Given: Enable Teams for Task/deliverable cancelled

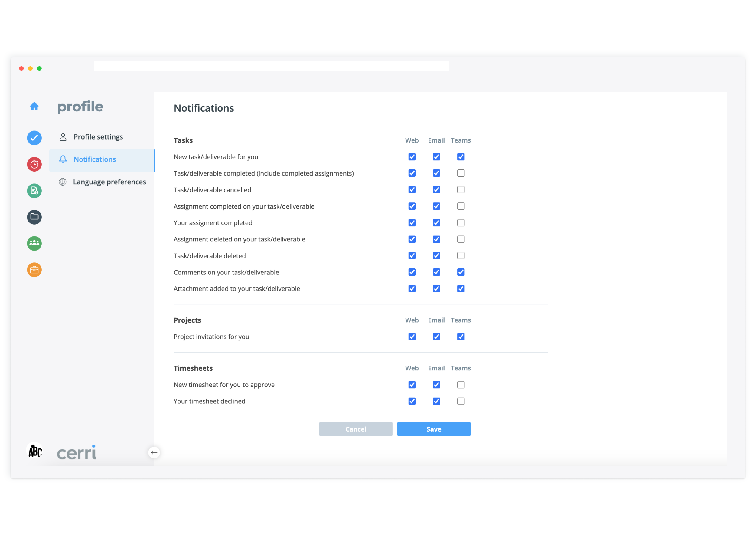Looking at the screenshot, I should coord(461,190).
